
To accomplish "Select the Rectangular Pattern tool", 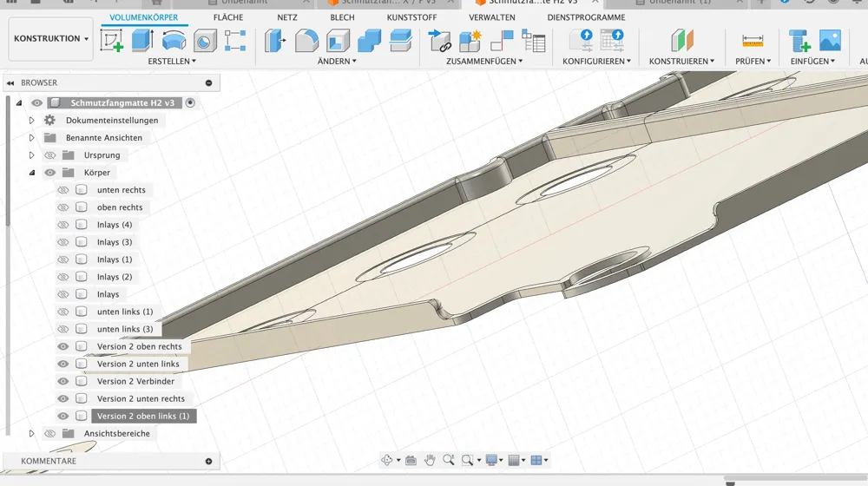I will click(235, 41).
